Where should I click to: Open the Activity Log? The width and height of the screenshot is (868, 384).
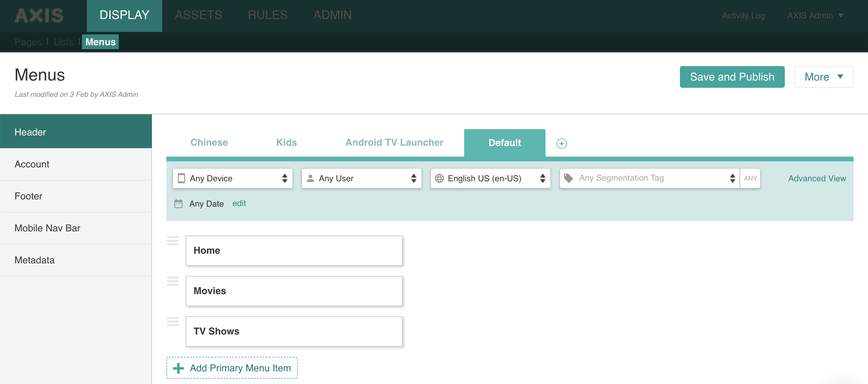[743, 15]
